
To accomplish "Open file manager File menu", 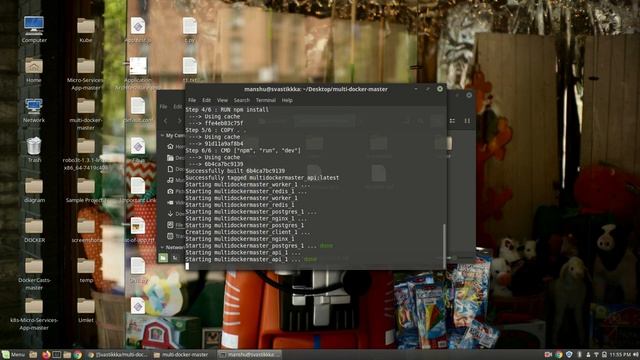I will tap(163, 107).
